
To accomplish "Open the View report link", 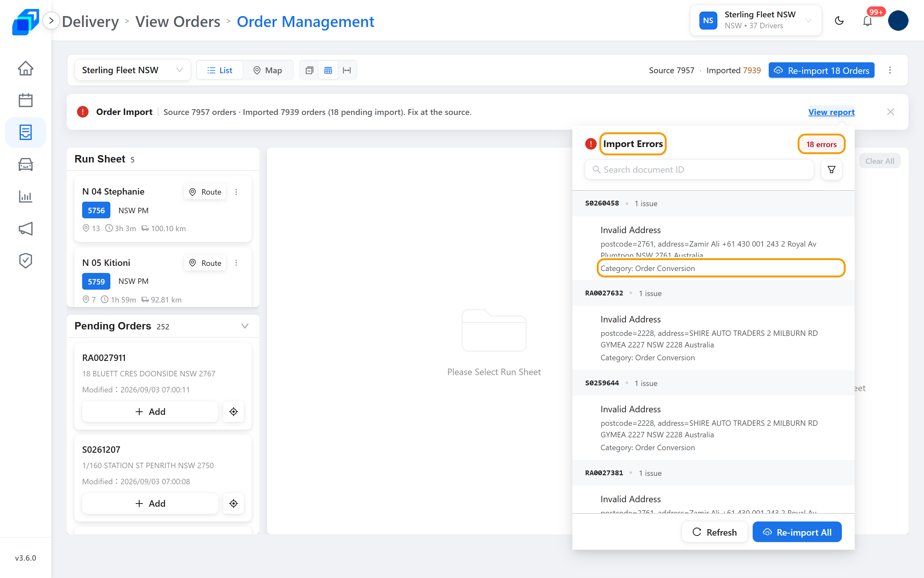I will (831, 112).
